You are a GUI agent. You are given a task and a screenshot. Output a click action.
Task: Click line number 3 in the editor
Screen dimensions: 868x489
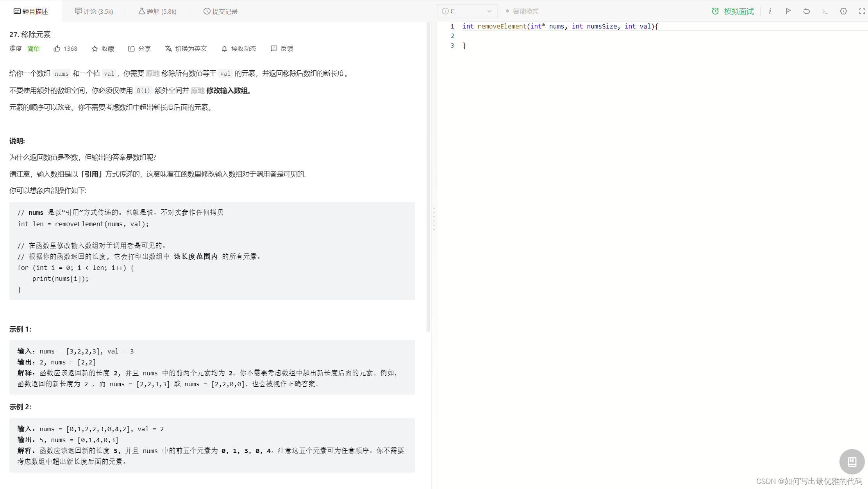click(x=452, y=46)
